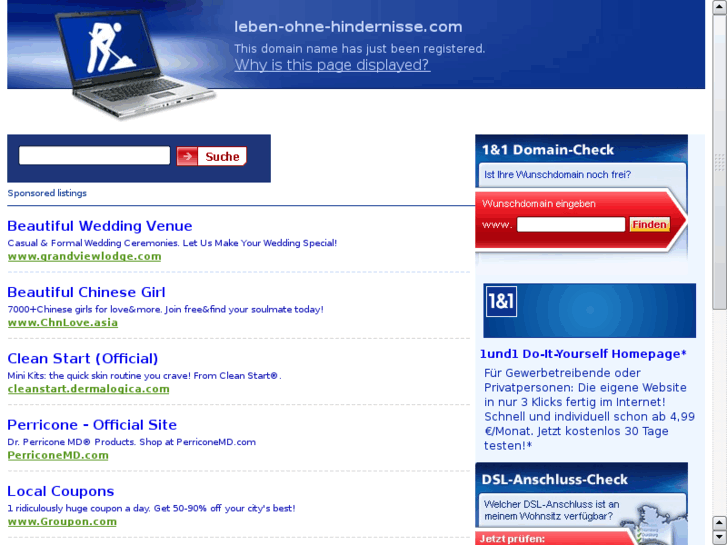The image size is (727, 545).
Task: Click 'Ist Ihre Wunschdomain noch frei?' text
Action: 557,175
